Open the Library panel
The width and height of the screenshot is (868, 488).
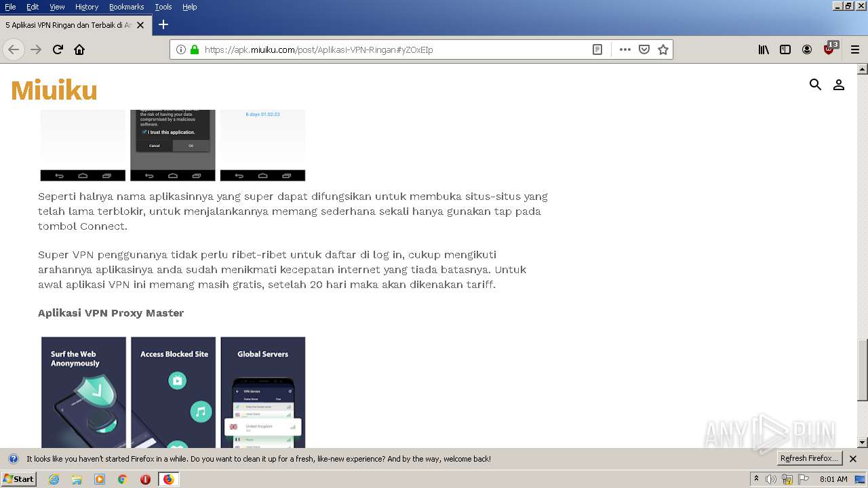764,49
